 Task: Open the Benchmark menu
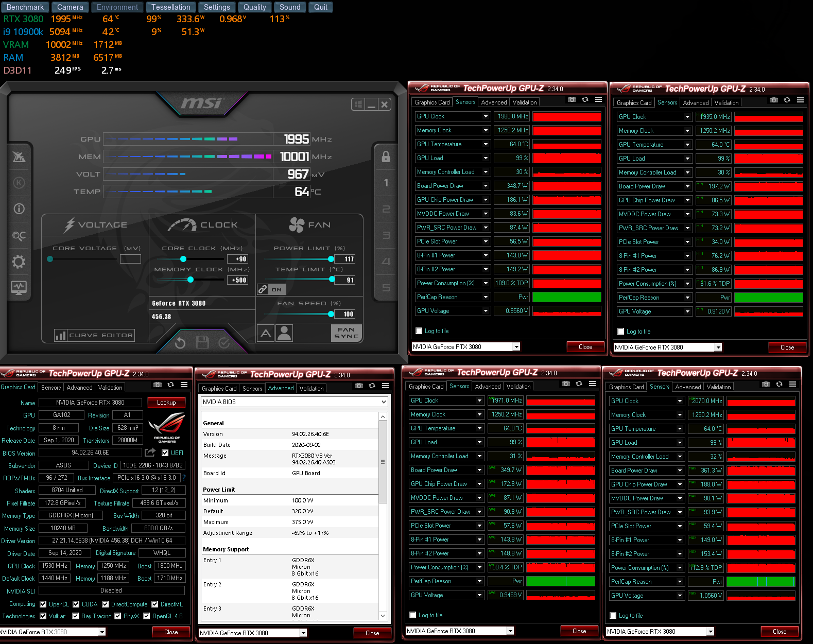(x=25, y=7)
